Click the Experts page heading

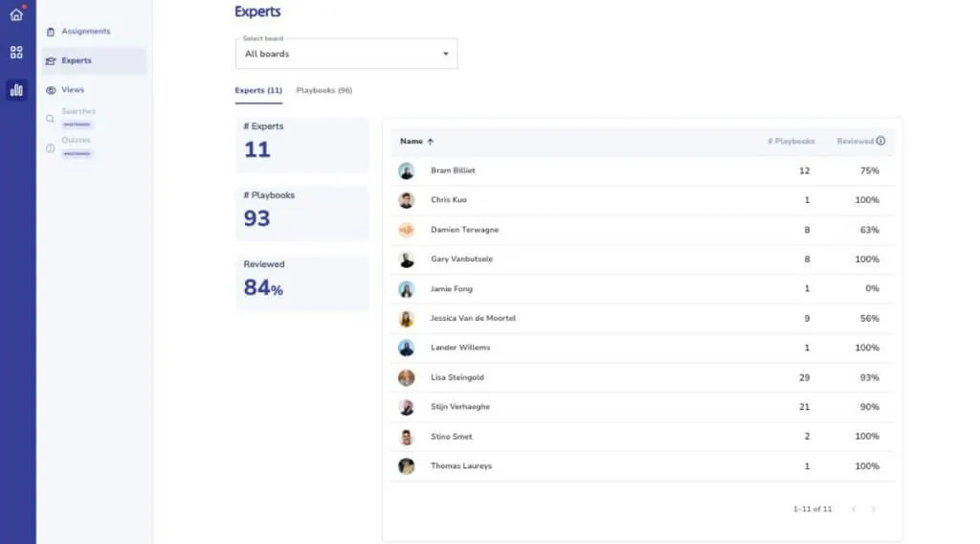tap(257, 11)
